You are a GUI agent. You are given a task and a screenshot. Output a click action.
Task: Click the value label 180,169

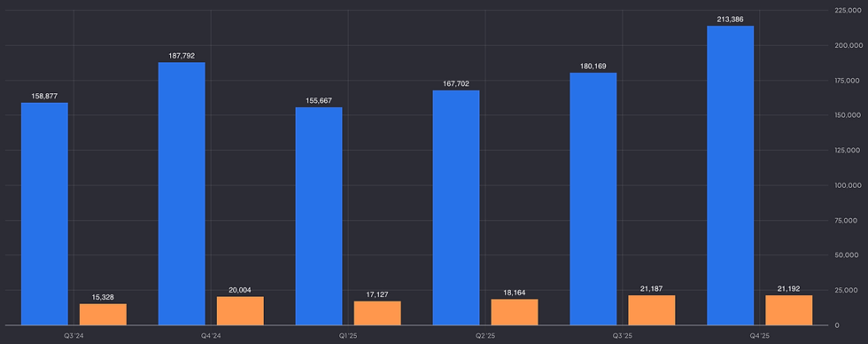(x=593, y=66)
